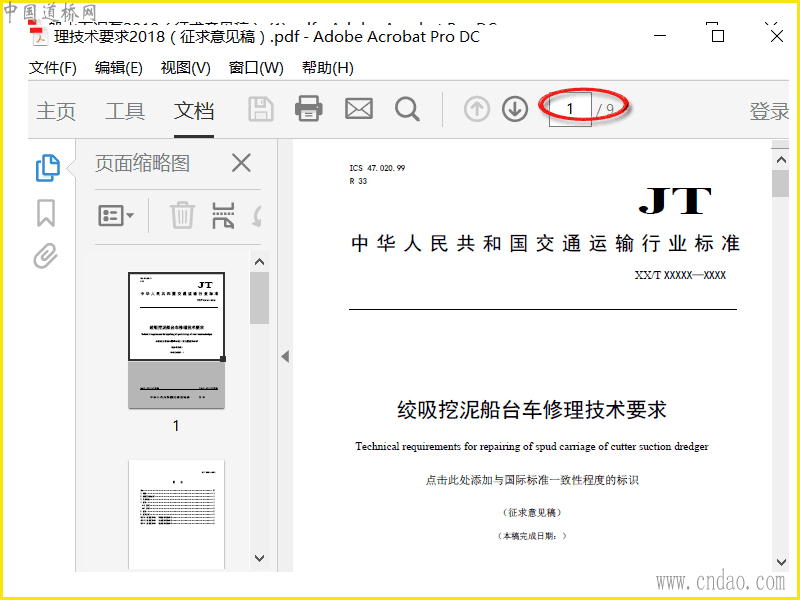Click document scroll up arrow
This screenshot has width=800, height=600.
click(781, 160)
